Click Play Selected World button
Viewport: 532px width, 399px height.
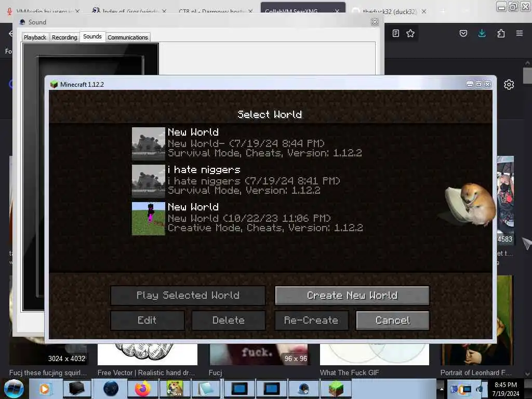(x=188, y=296)
